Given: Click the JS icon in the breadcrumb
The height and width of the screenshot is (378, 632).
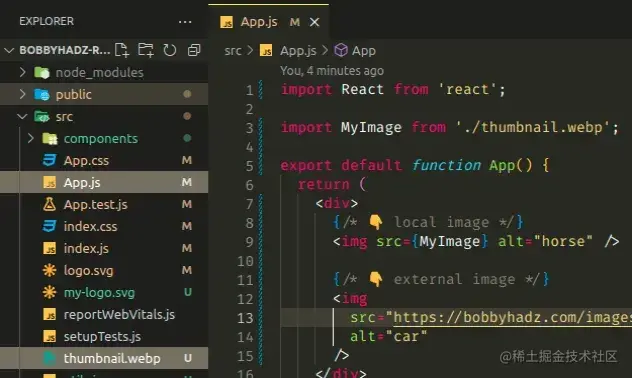Looking at the screenshot, I should (266, 51).
